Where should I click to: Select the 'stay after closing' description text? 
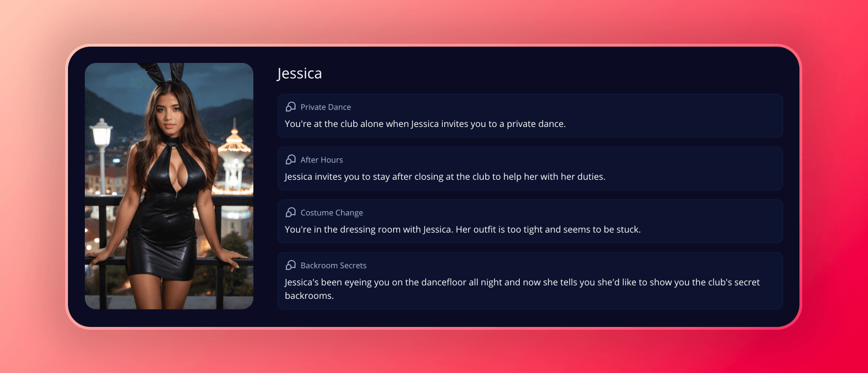point(445,176)
